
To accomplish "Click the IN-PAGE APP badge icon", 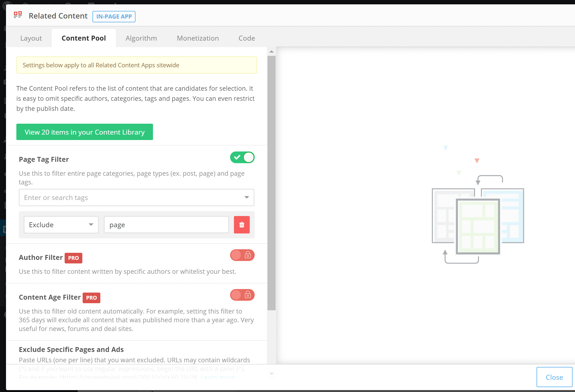I will (114, 16).
